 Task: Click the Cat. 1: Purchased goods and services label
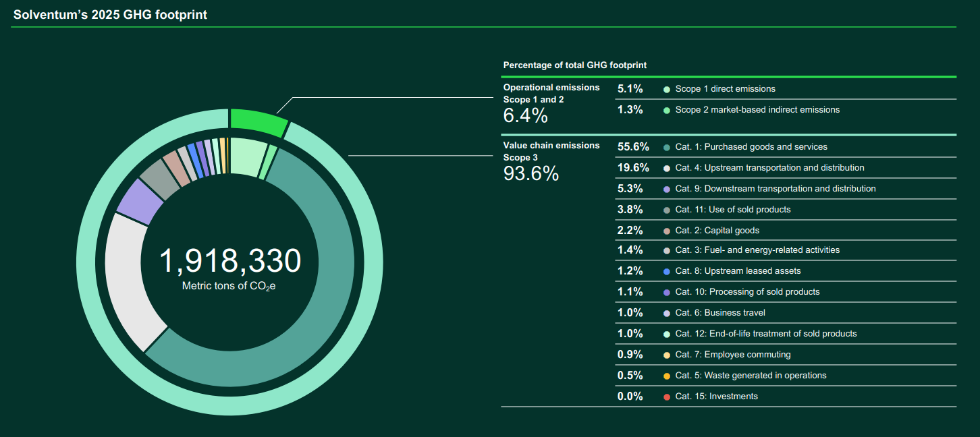751,147
